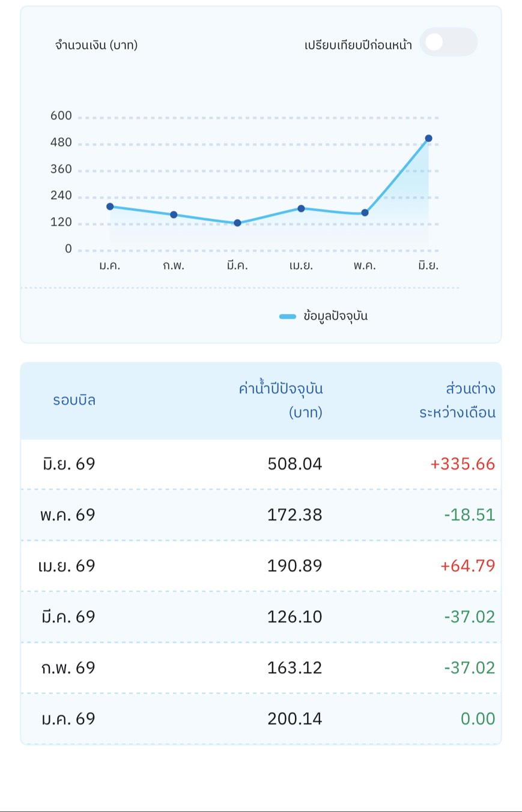Screen dimensions: 522x812
Task: Click the พ.ค. data point on chart
Action: click(x=365, y=213)
